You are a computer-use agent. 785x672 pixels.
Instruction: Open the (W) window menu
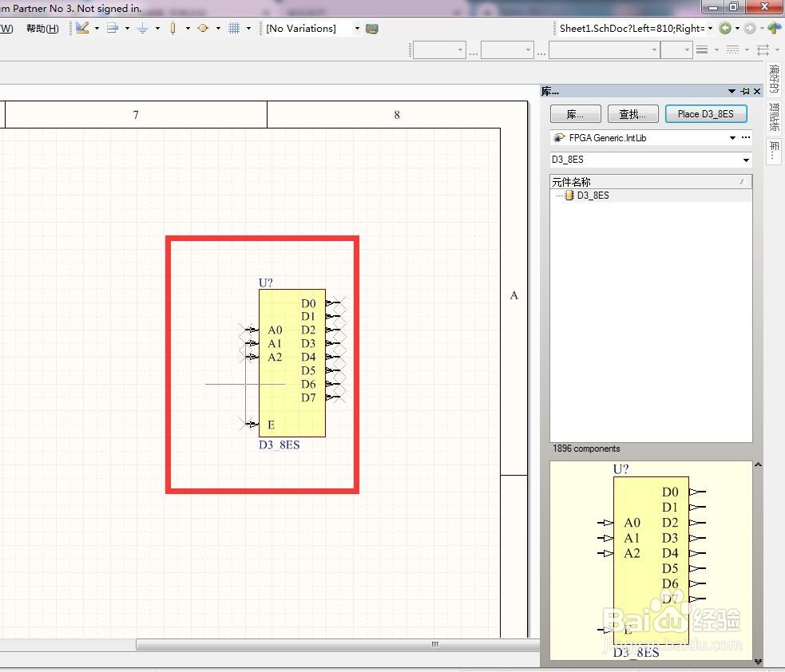point(6,29)
